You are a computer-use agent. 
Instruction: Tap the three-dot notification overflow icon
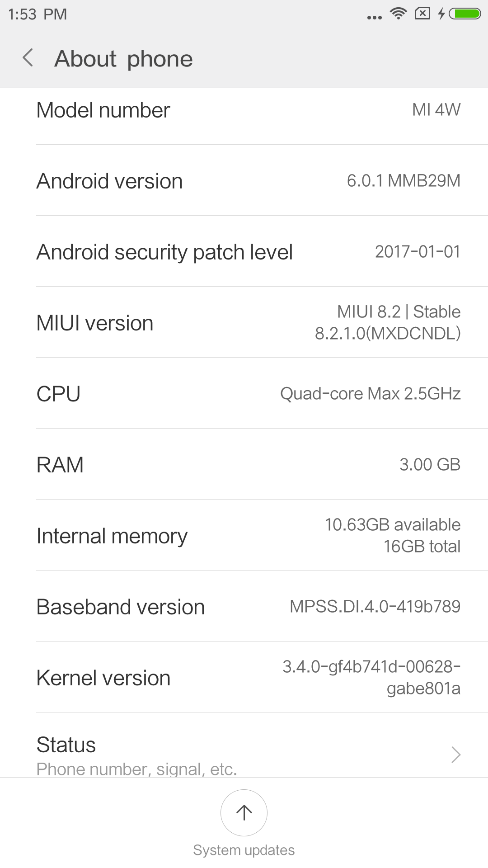point(375,17)
